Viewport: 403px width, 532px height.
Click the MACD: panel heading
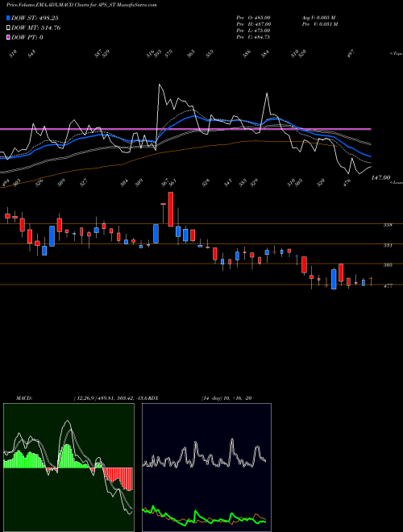click(x=24, y=398)
